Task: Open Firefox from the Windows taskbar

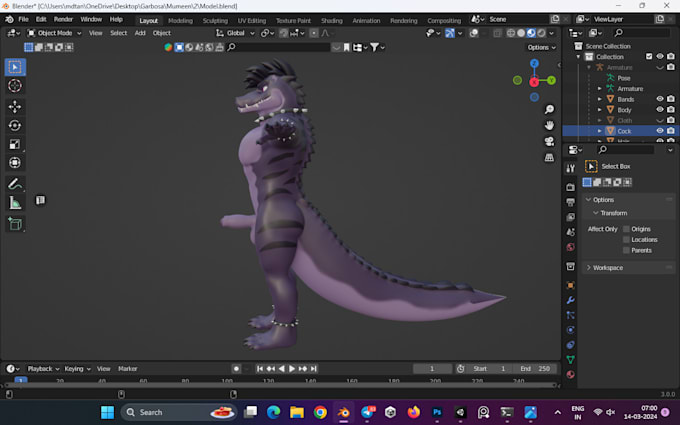Action: [x=414, y=412]
